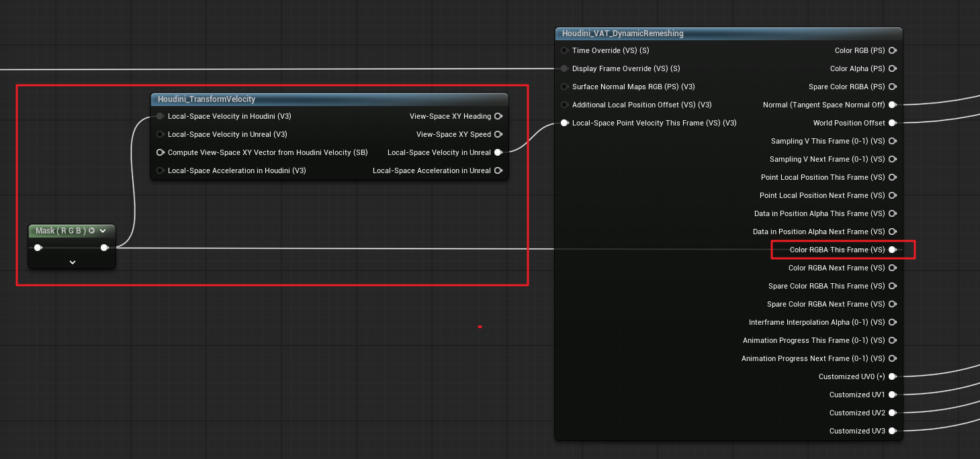Screen dimensions: 980x459
Task: Click the 'Interframe Interpolation Alpha (0-1) (VS)' label
Action: click(x=817, y=322)
